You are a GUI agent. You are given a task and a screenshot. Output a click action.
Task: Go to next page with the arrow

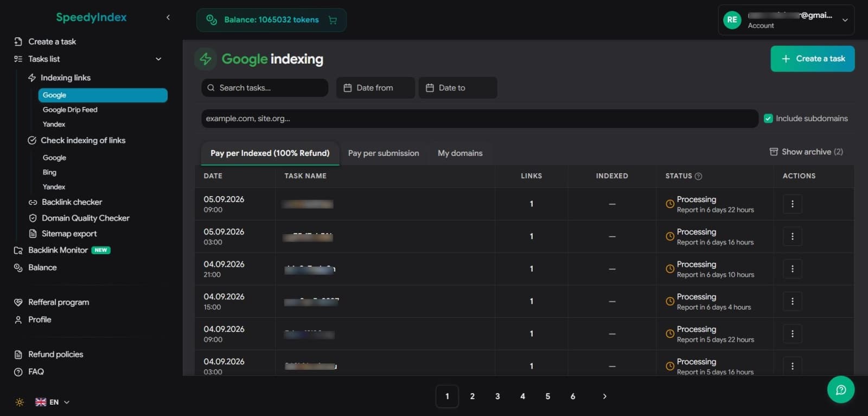(x=604, y=396)
